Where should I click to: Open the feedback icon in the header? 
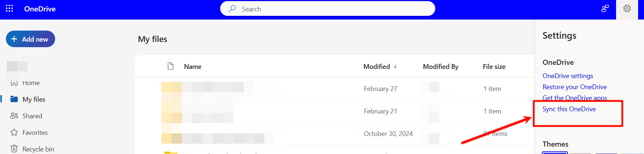click(x=605, y=8)
